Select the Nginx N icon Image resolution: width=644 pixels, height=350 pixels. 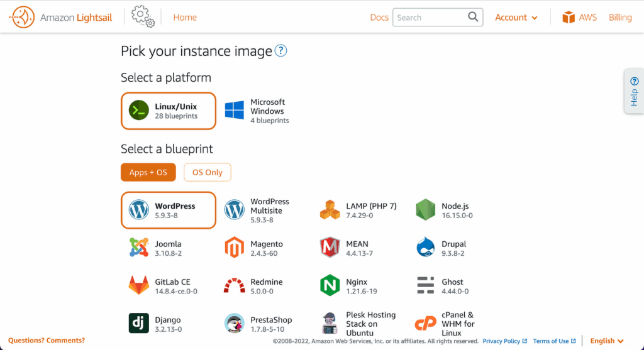click(330, 285)
